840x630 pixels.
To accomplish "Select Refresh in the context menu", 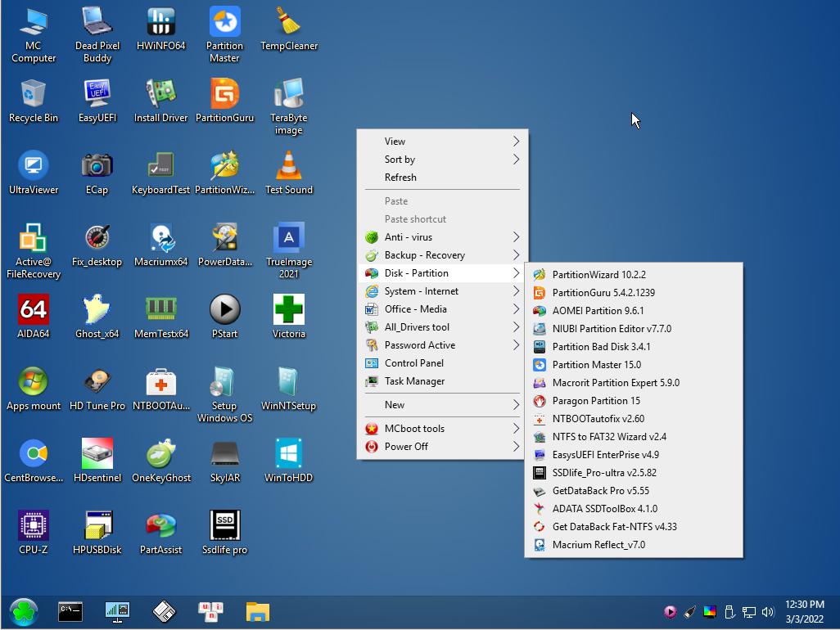I will (400, 178).
